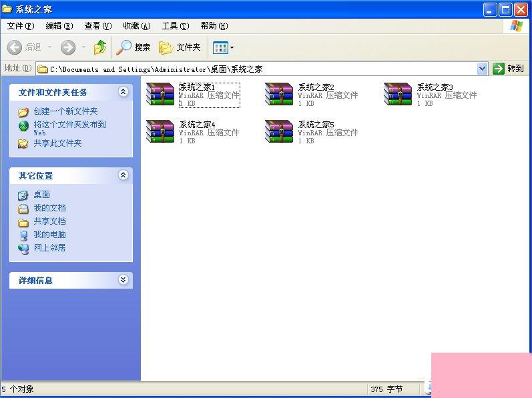Click the Go (转到) button
The image size is (532, 398).
coord(508,69)
